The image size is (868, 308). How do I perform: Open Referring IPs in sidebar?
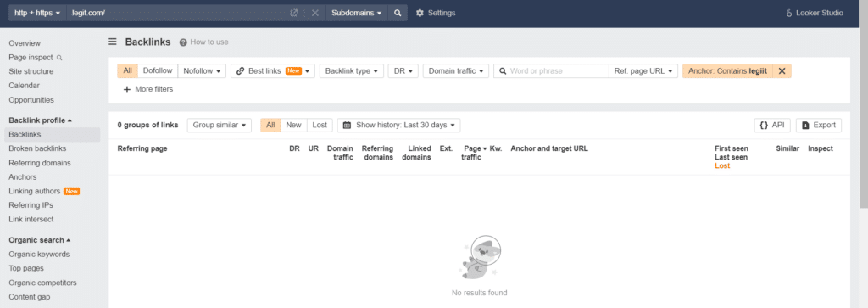[x=31, y=205]
